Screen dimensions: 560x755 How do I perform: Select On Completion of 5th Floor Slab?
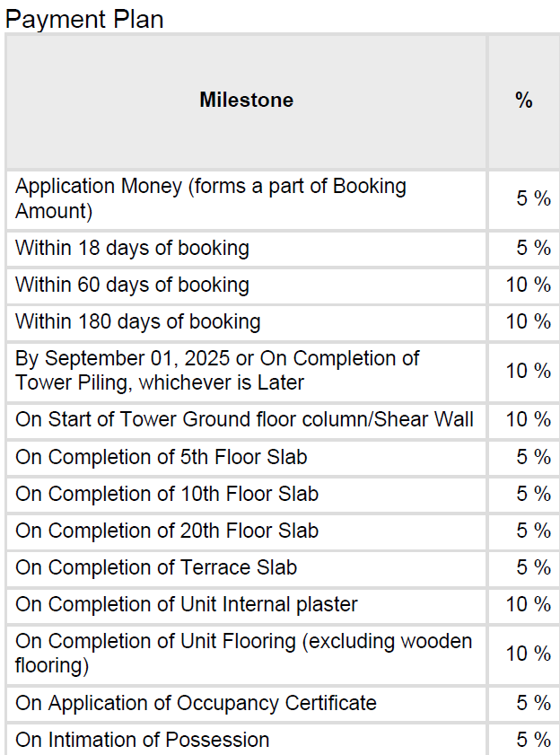tap(161, 457)
